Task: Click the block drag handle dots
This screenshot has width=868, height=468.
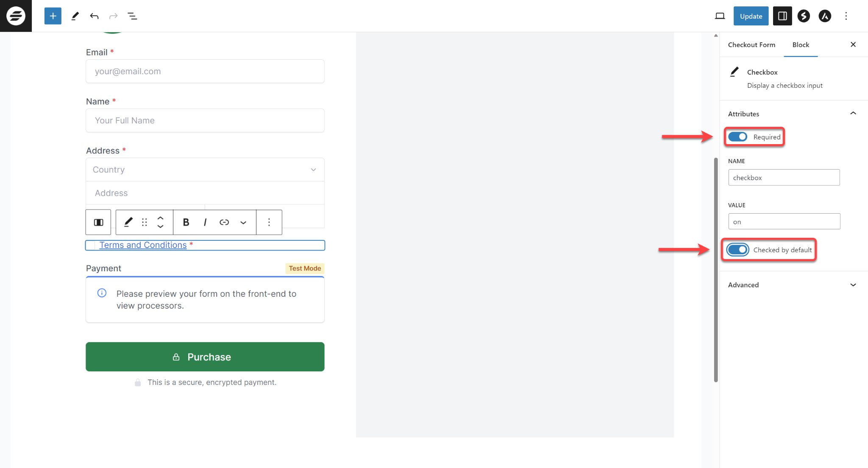Action: pos(144,222)
